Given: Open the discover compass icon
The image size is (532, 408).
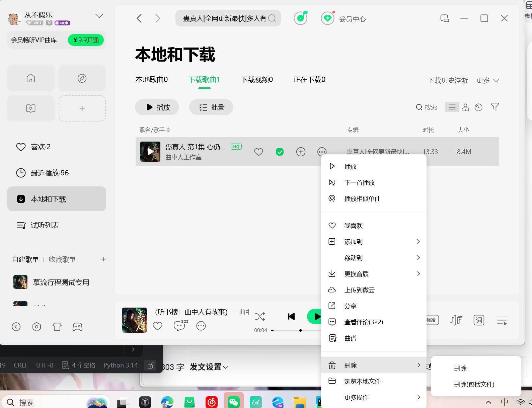Looking at the screenshot, I should tap(82, 78).
